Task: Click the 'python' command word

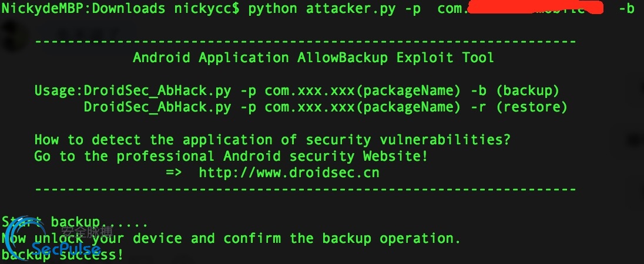Action: (273, 9)
